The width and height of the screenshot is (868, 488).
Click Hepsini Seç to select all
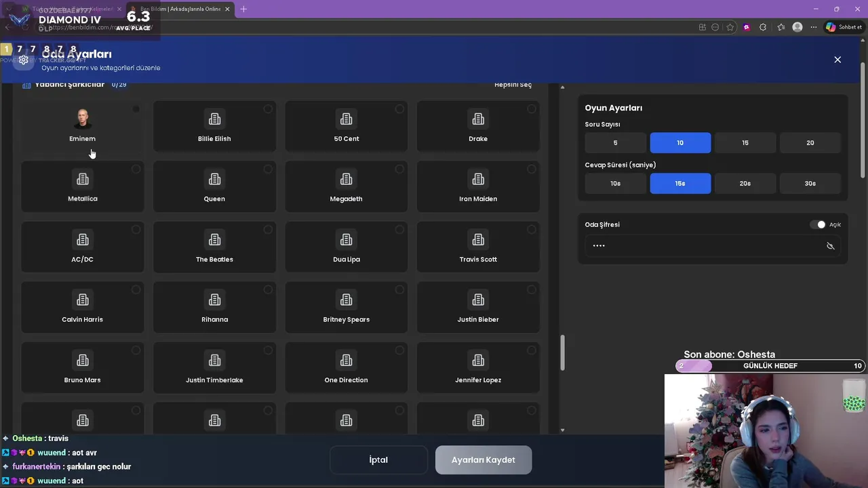(x=513, y=85)
